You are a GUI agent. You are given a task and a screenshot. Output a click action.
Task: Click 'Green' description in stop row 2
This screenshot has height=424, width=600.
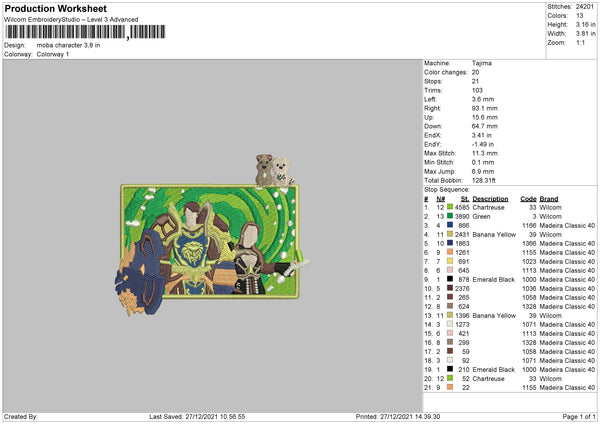pyautogui.click(x=481, y=217)
